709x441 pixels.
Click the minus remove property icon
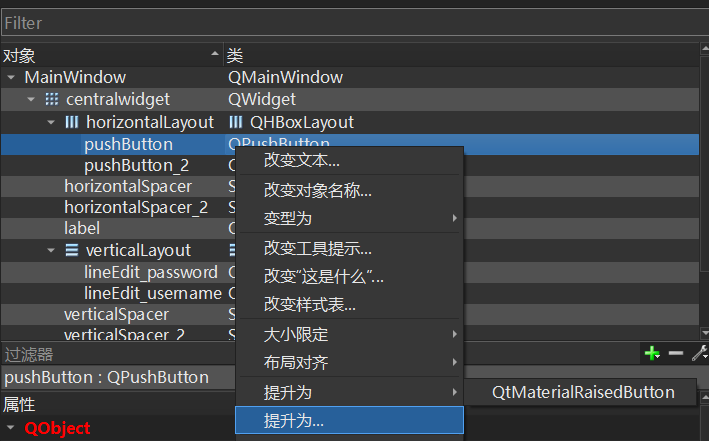click(x=676, y=353)
